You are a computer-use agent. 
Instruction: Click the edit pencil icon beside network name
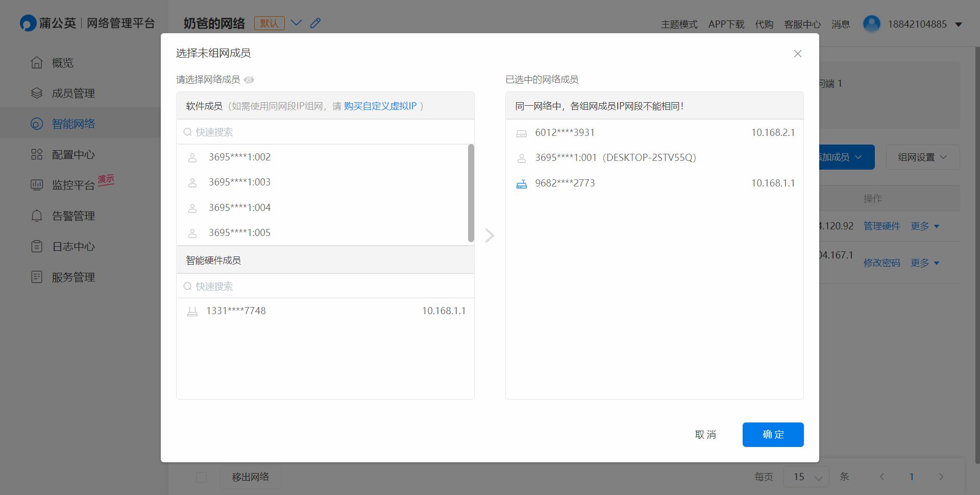315,23
